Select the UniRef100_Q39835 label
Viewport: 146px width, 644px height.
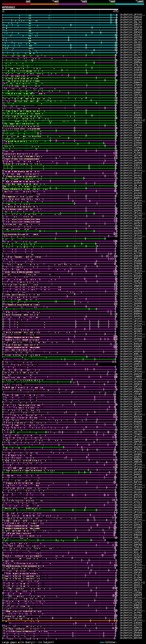(131, 70)
